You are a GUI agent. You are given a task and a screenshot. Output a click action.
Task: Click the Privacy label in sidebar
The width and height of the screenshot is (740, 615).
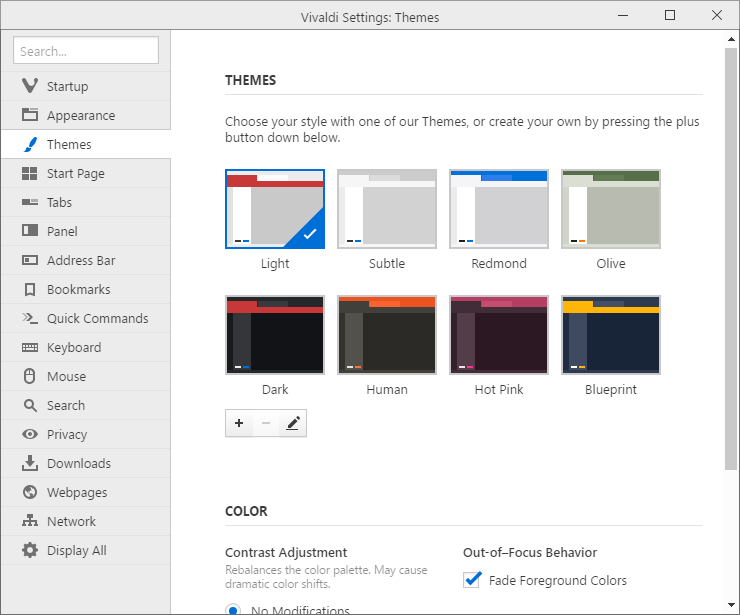coord(67,434)
